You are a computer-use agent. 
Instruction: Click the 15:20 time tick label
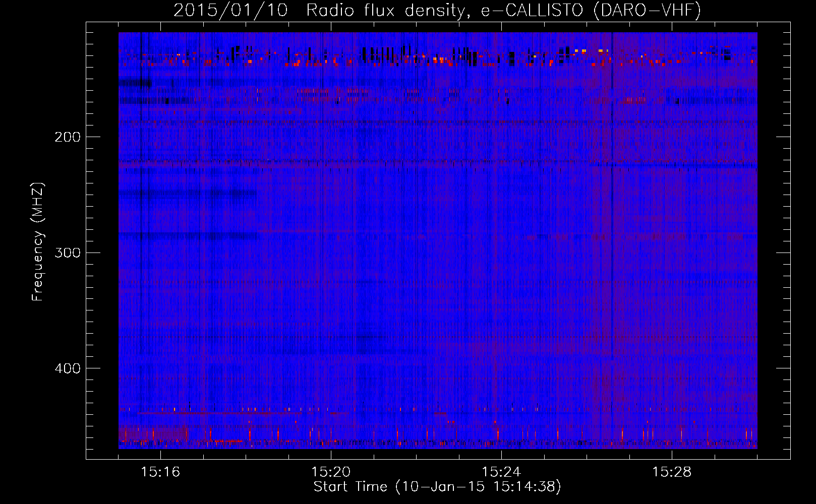click(331, 472)
